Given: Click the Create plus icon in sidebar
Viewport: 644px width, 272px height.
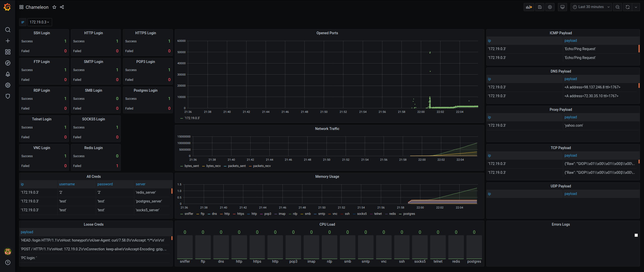Looking at the screenshot, I should click(8, 41).
